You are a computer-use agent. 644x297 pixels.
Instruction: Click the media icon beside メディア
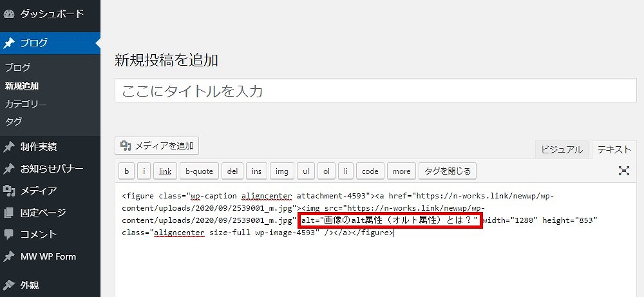(x=8, y=191)
